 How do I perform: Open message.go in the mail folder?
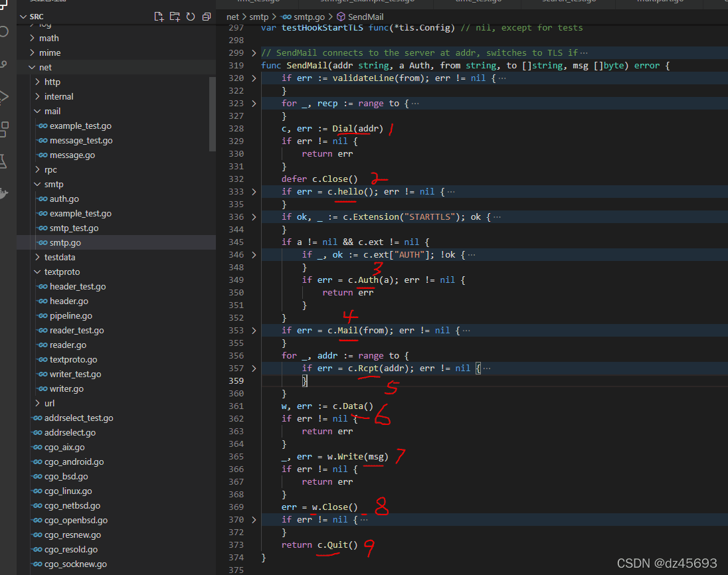point(72,155)
